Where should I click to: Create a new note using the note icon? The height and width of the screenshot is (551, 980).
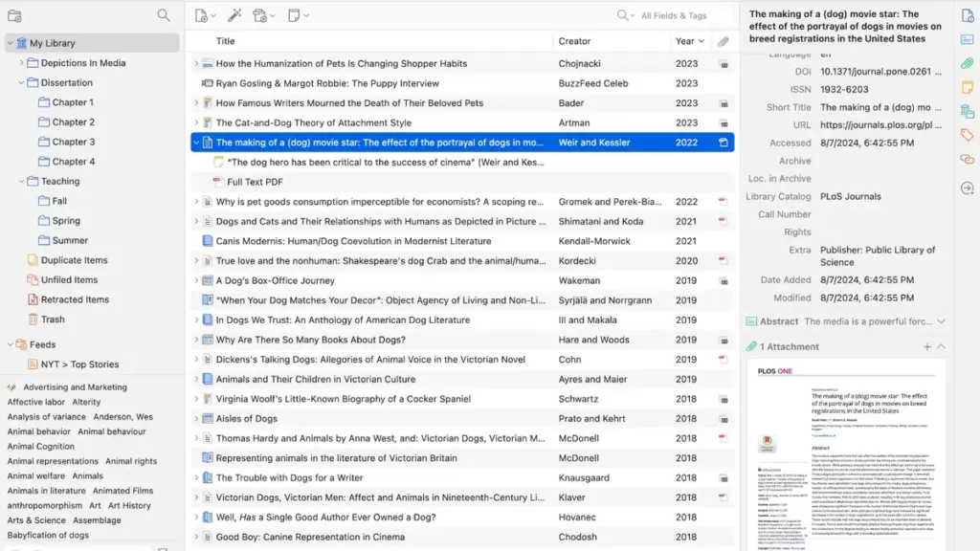(x=293, y=15)
